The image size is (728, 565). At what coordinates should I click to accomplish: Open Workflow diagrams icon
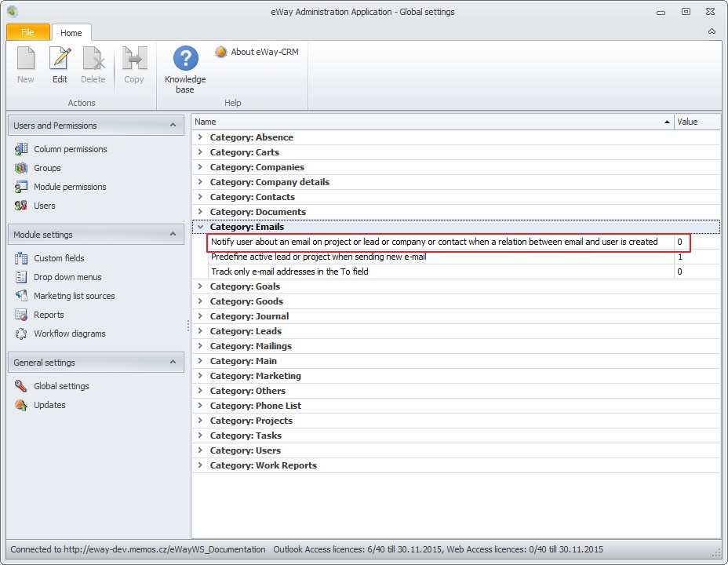coord(21,334)
